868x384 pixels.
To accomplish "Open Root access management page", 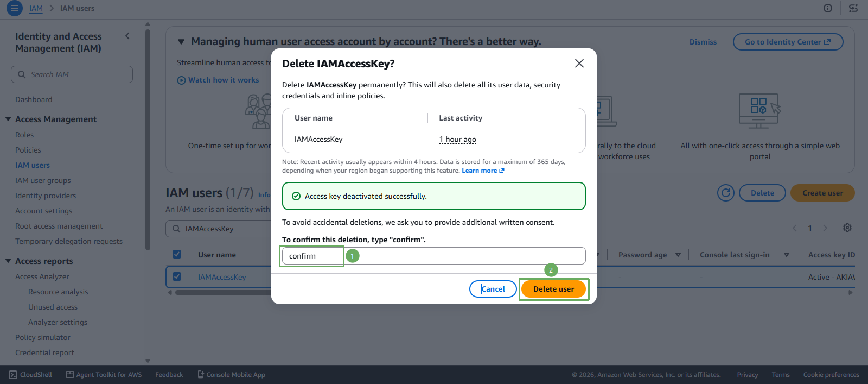I will (59, 226).
